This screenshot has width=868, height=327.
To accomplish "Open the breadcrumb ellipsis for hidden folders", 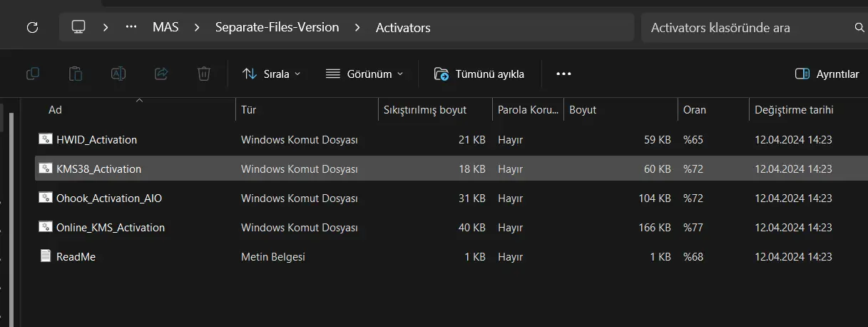I will pos(131,28).
